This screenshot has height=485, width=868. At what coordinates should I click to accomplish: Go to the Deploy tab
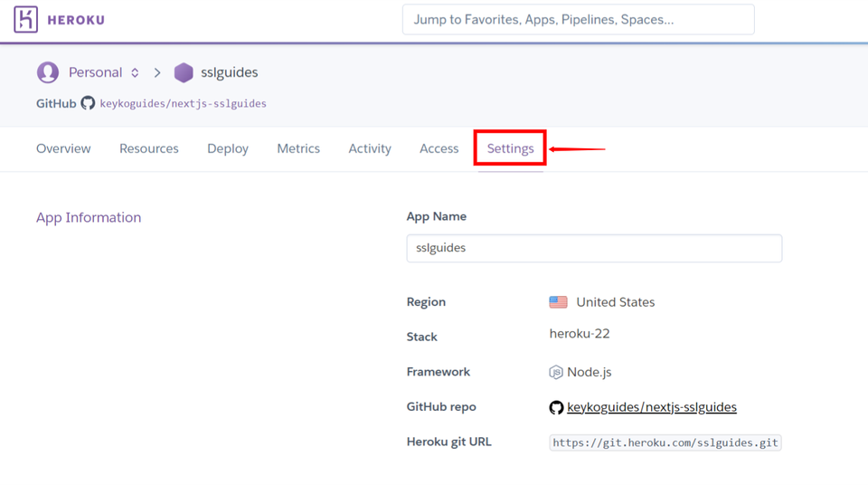click(228, 148)
